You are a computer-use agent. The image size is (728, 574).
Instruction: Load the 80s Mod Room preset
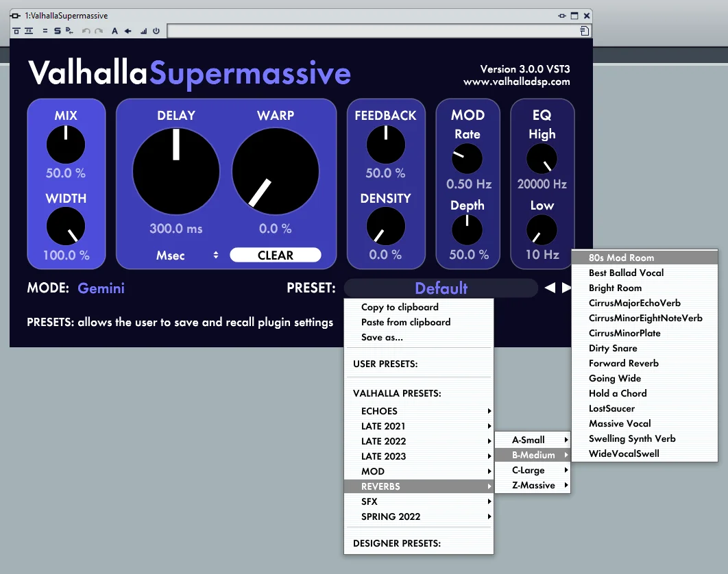point(644,258)
